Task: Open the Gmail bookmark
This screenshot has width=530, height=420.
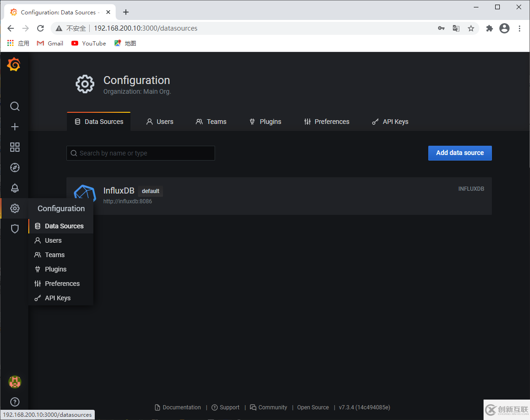Action: click(x=50, y=43)
